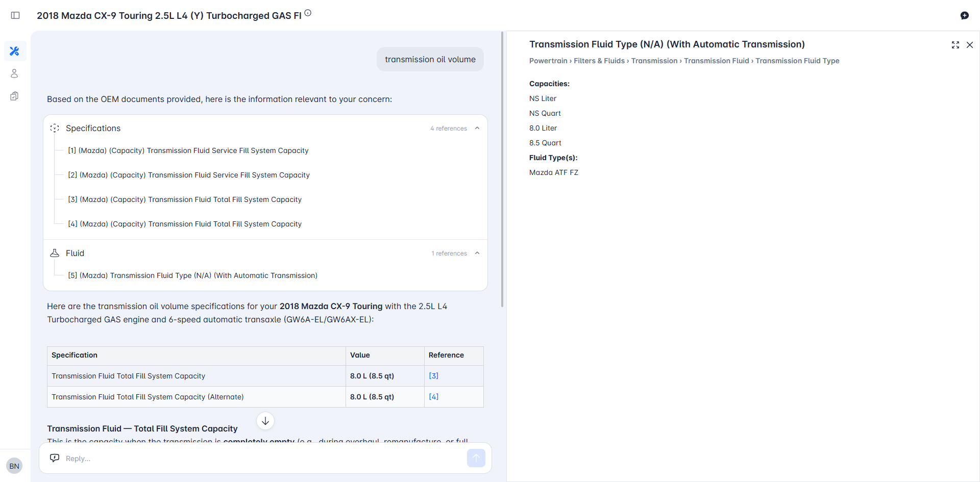Click the scroll-to-bottom arrow button
The image size is (980, 482).
(265, 421)
